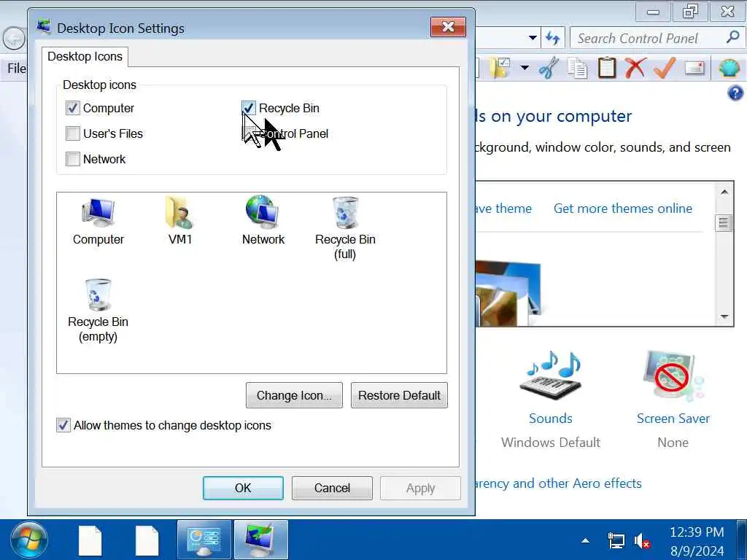Expand the address bar dropdown arrow
The width and height of the screenshot is (747, 560).
pyautogui.click(x=533, y=38)
